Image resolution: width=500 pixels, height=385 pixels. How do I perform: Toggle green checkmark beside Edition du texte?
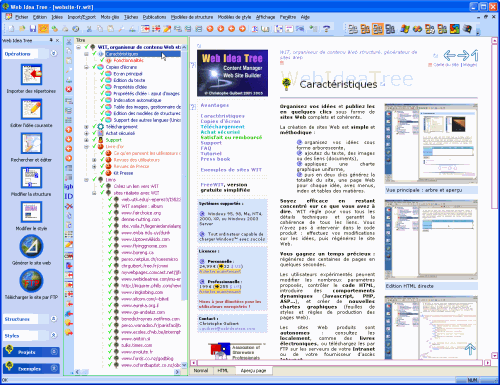(x=102, y=80)
